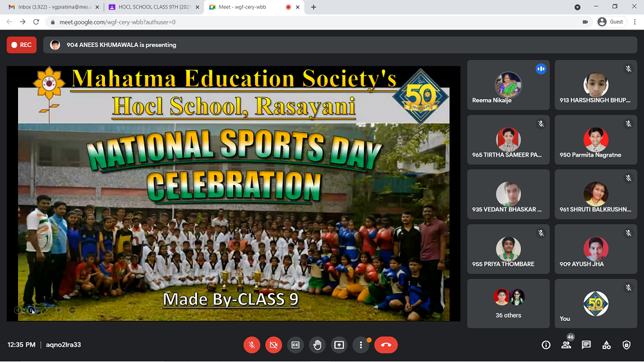Toggle closed captions on
The width and height of the screenshot is (644, 362).
click(296, 345)
